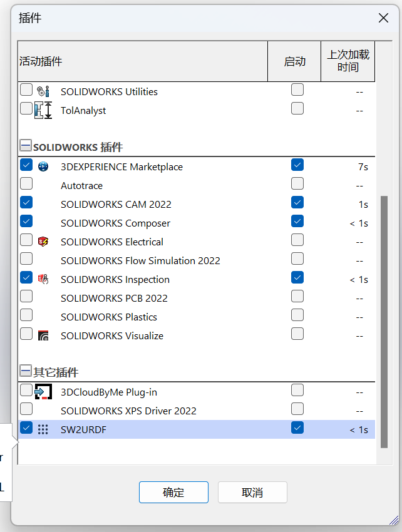The image size is (402, 532).
Task: Toggle startup checkbox for 3DCloudByMe Plug-in
Action: coord(297,390)
